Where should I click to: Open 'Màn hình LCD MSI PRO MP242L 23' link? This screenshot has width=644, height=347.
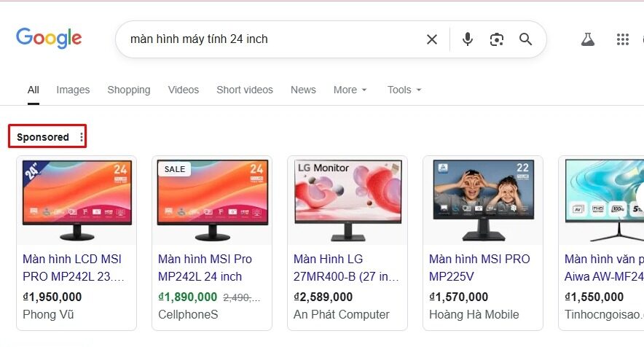pos(73,268)
